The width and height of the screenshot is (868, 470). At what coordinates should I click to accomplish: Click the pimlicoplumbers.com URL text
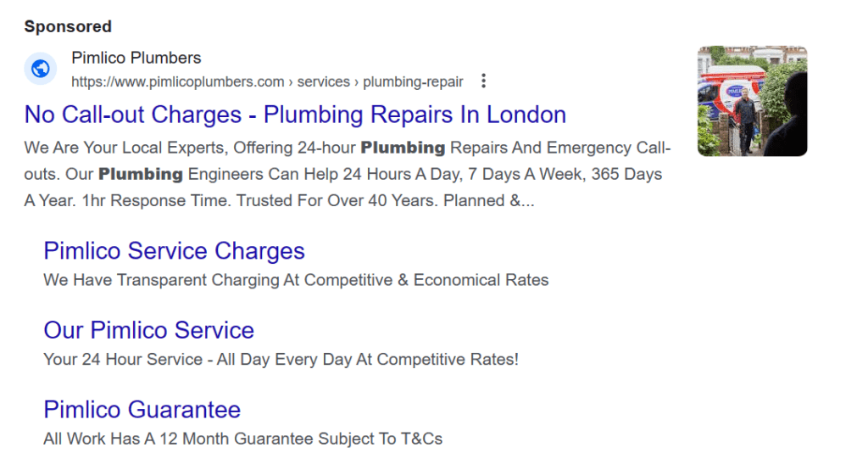coord(178,81)
